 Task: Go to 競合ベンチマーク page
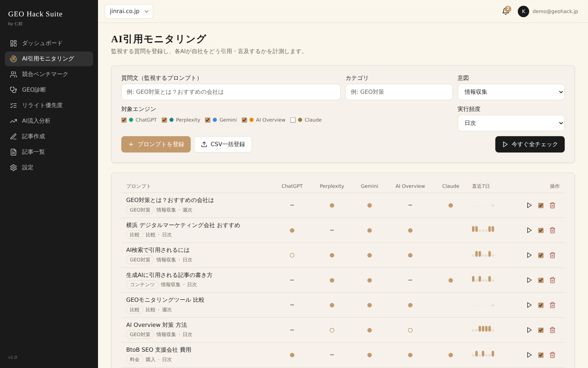[49, 74]
